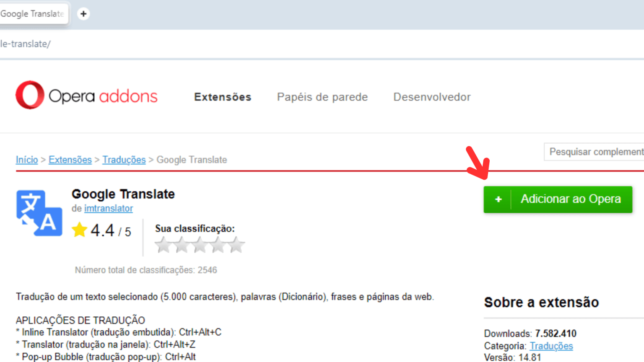
Task: Click the Google Translate extension icon
Action: [x=39, y=213]
